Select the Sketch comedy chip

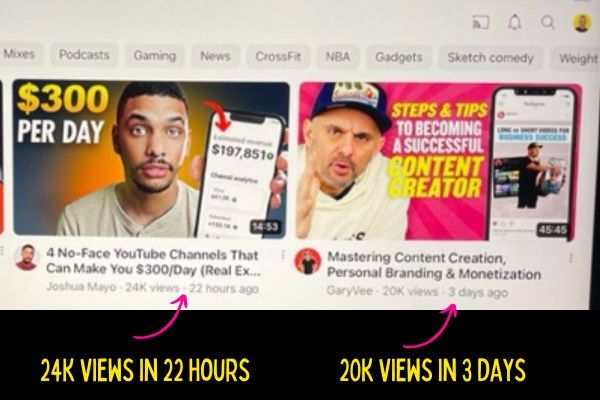(490, 58)
